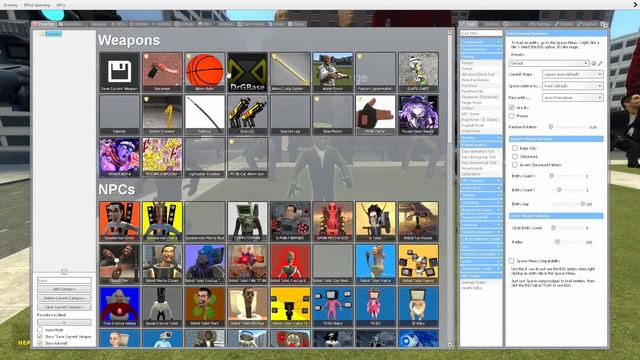Open the Spawn relative to dropdown

point(572,86)
